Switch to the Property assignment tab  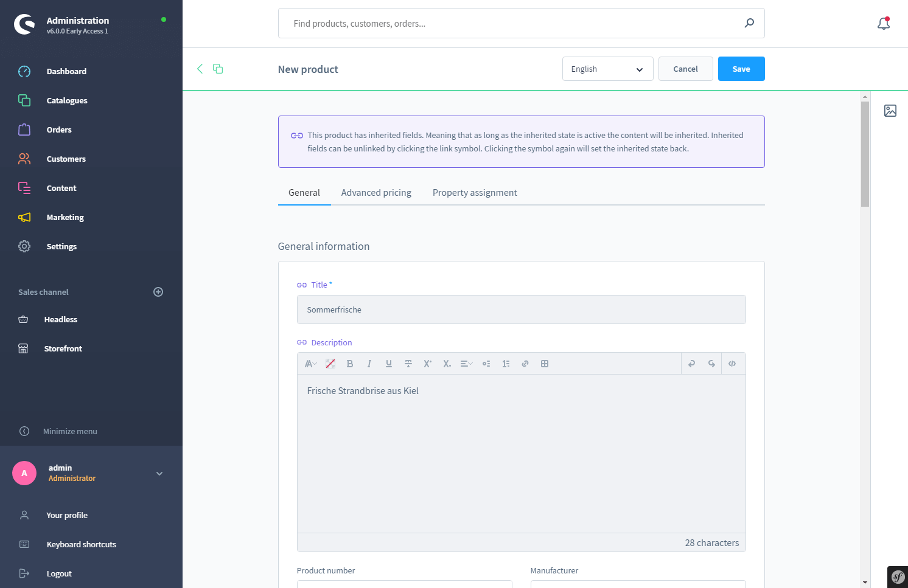click(x=475, y=193)
